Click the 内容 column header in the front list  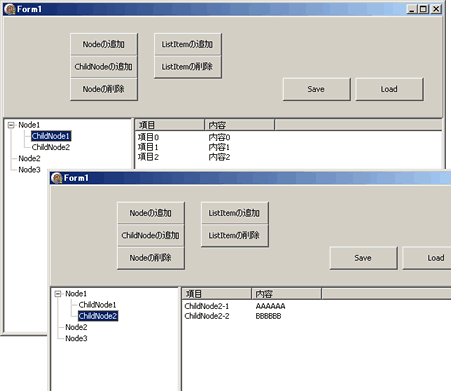[286, 294]
